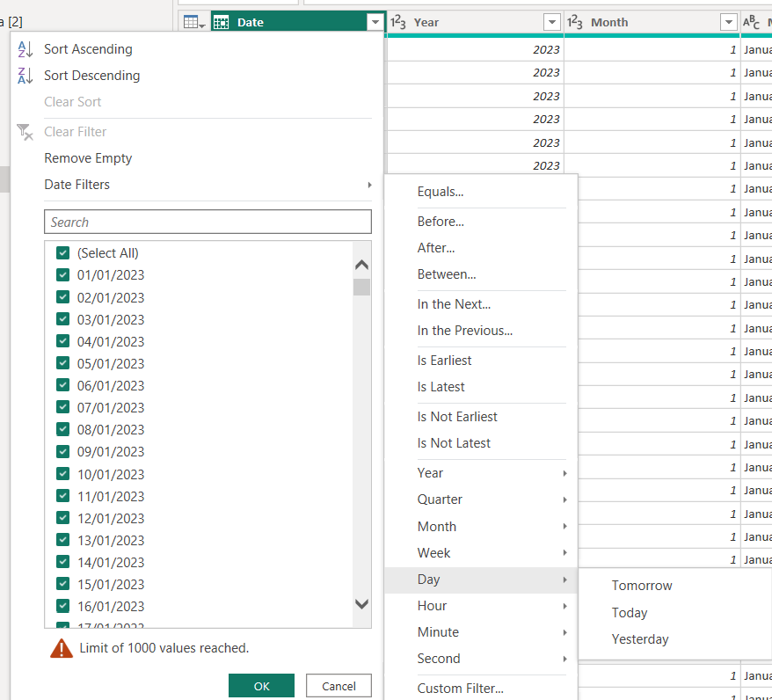
Task: Open the Year column filter dropdown
Action: click(x=552, y=22)
